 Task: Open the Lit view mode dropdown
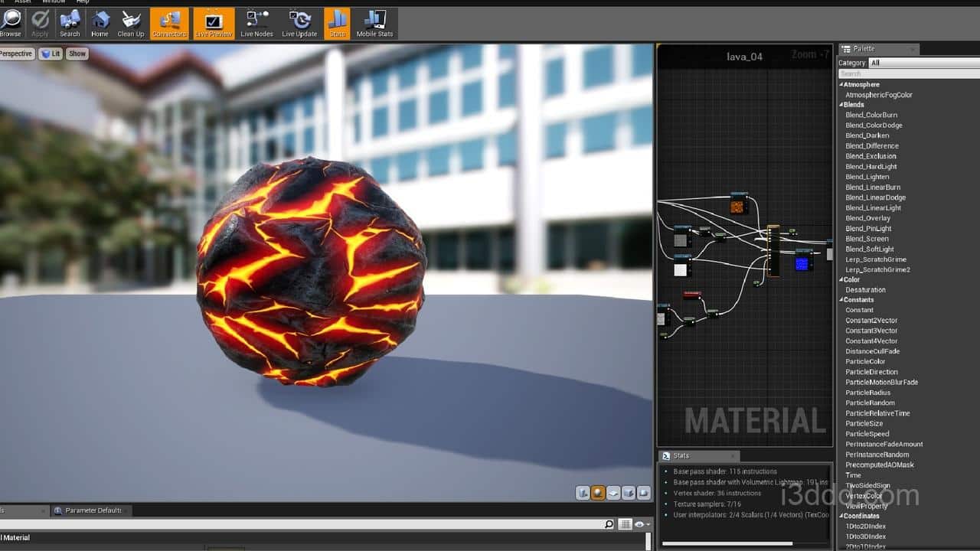pos(51,54)
